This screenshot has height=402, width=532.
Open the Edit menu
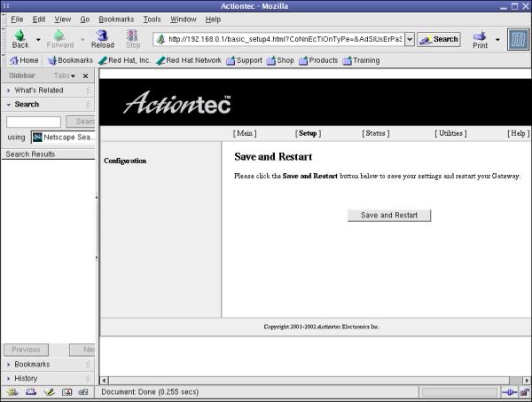[39, 20]
